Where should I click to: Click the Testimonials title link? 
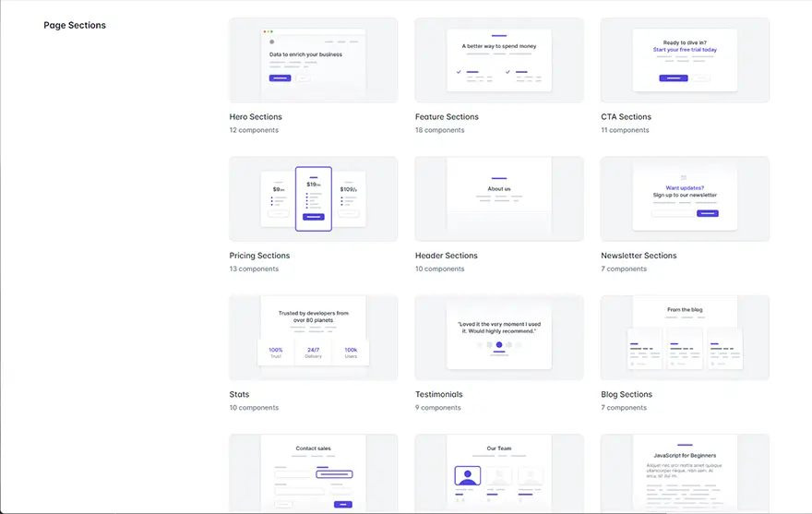[438, 394]
